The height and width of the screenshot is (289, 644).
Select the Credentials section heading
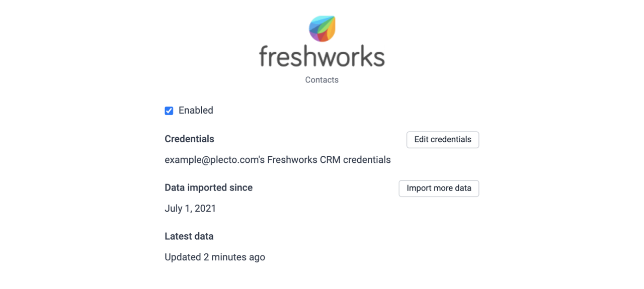pos(189,139)
